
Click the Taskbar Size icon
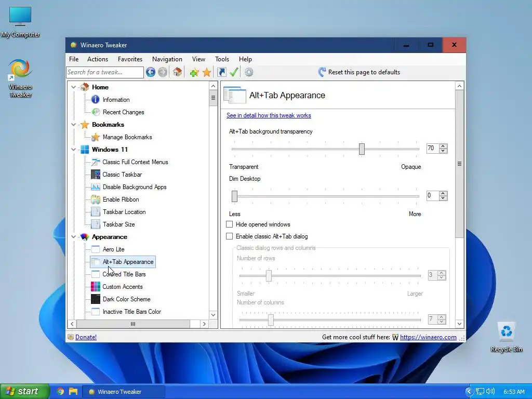pos(96,224)
